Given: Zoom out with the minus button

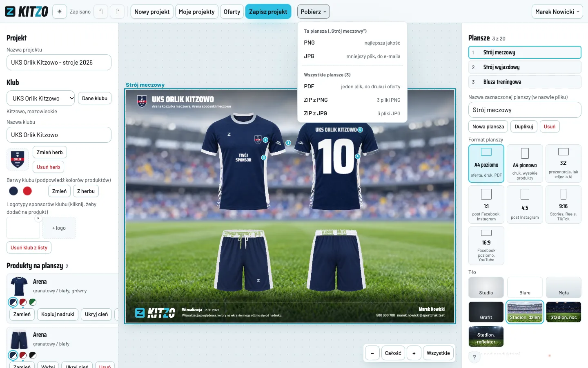Looking at the screenshot, I should pyautogui.click(x=372, y=353).
